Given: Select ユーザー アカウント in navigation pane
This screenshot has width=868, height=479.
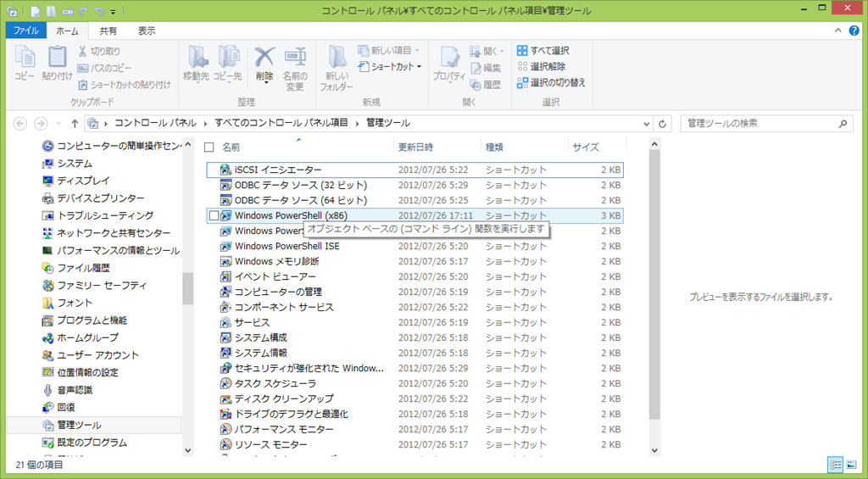Looking at the screenshot, I should coord(97,355).
